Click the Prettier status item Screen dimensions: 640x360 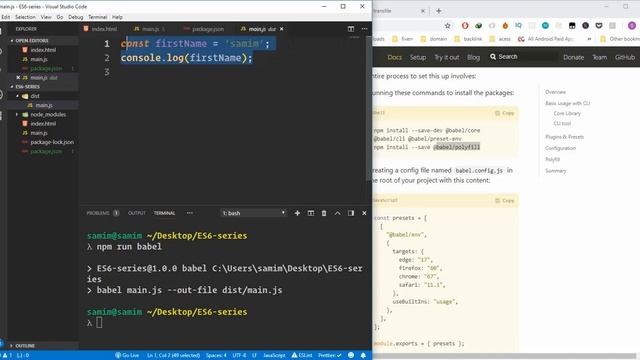pos(330,356)
